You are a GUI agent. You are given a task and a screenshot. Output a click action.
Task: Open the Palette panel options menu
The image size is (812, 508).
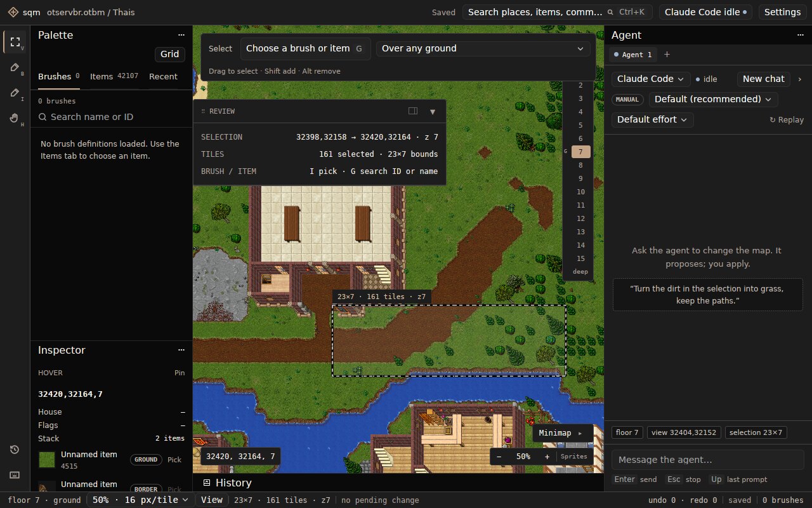tap(181, 35)
